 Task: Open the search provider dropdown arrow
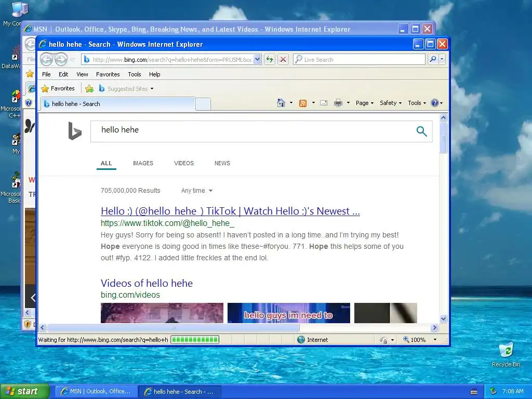click(442, 59)
